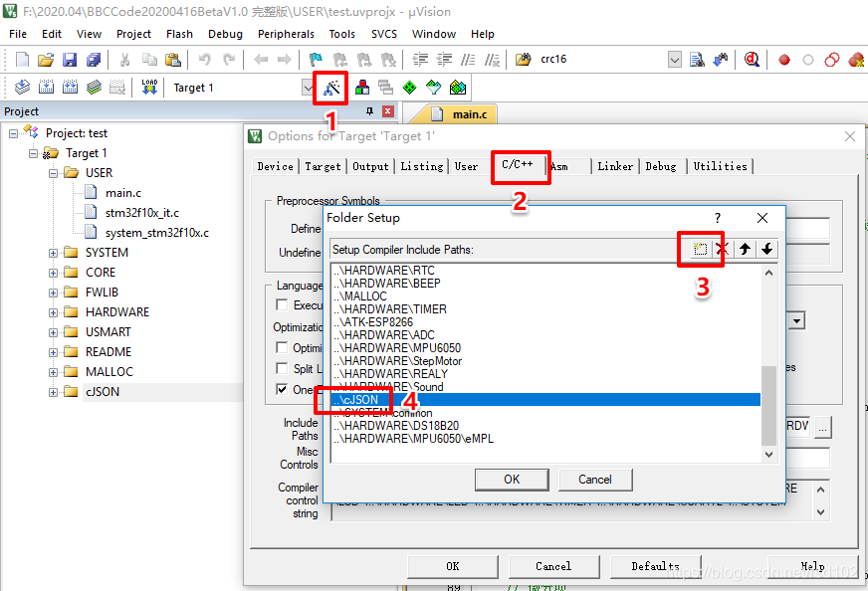
Task: Click Cancel in the Folder Setup dialog
Action: tap(595, 480)
